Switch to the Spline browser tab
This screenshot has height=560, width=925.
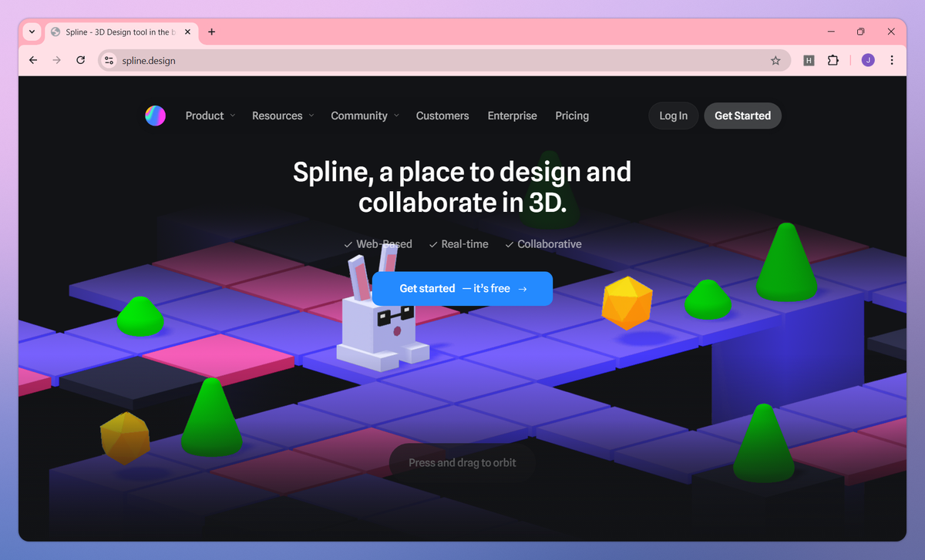click(116, 32)
